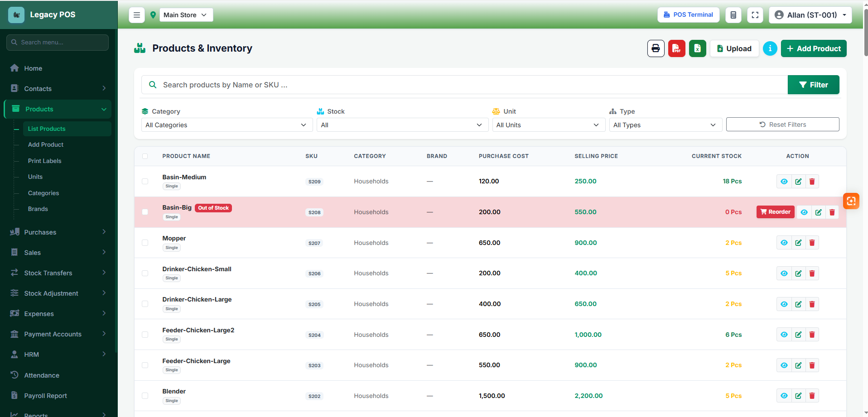Click the POS Terminal button

pyautogui.click(x=688, y=14)
